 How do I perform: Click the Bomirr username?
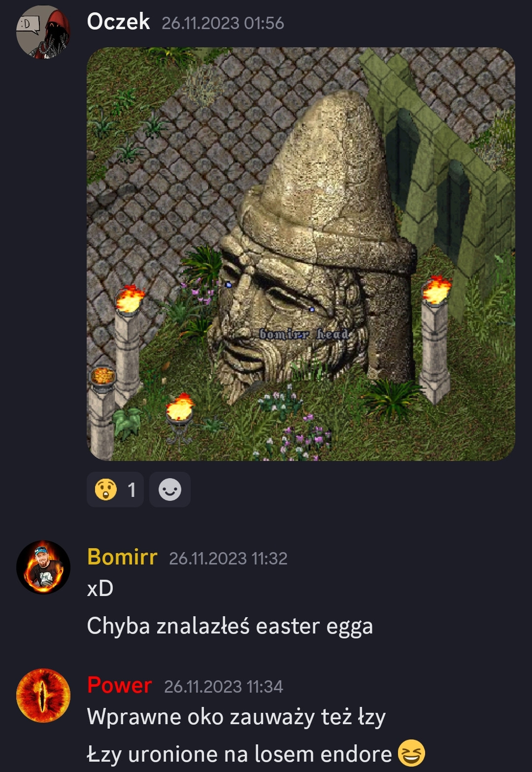pyautogui.click(x=122, y=557)
